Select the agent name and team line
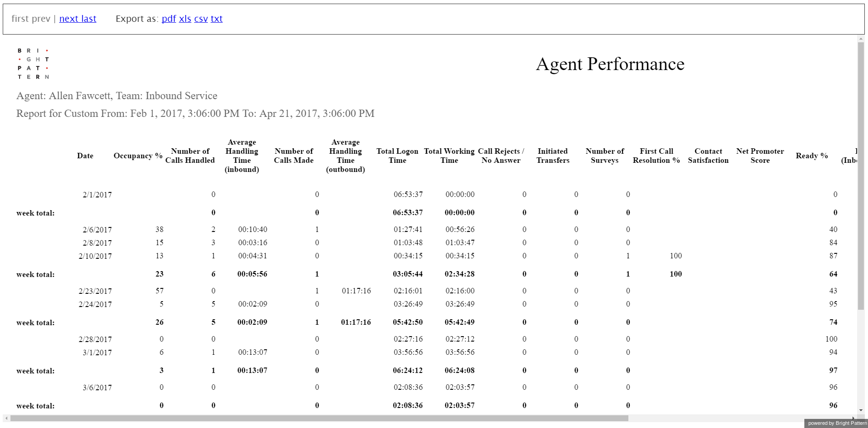Image resolution: width=868 pixels, height=428 pixels. [117, 96]
